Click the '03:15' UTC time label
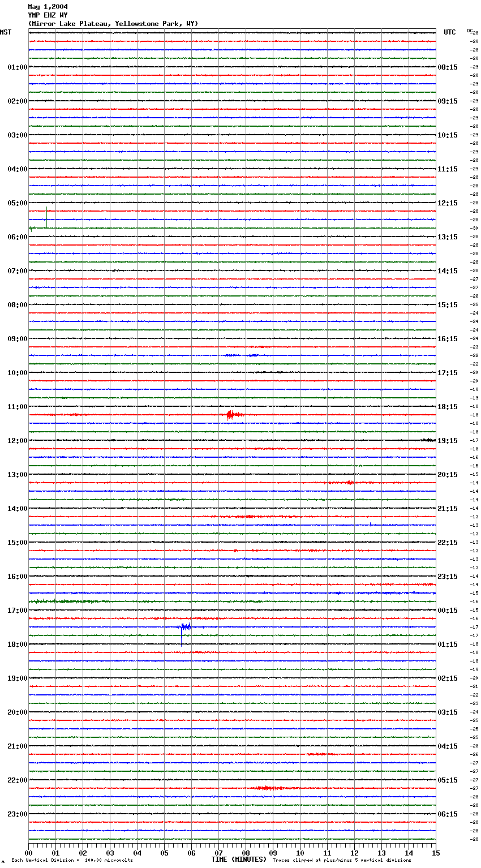Screen dimensions: 481x868 point(448,712)
